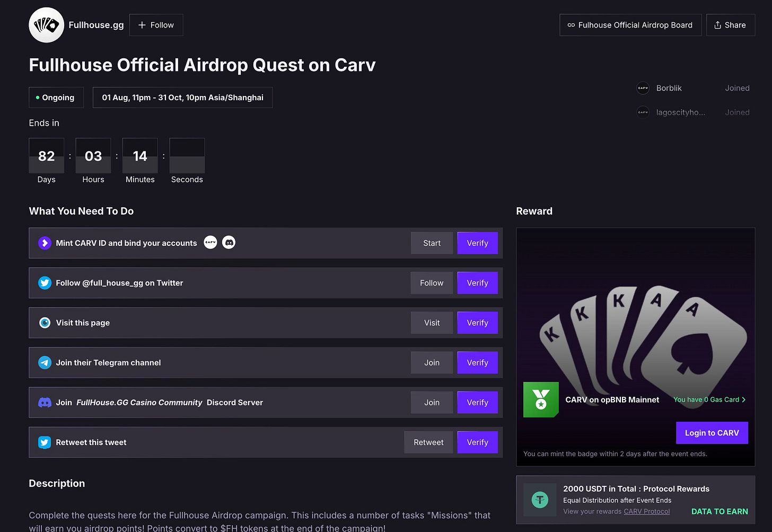Viewport: 772px width, 532px height.
Task: Click the avatar icon next to Borblik
Action: pyautogui.click(x=643, y=88)
